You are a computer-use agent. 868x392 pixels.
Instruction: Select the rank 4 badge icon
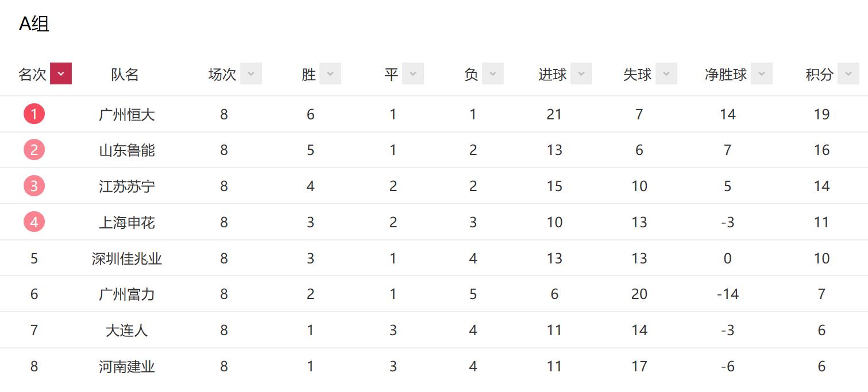pos(34,222)
